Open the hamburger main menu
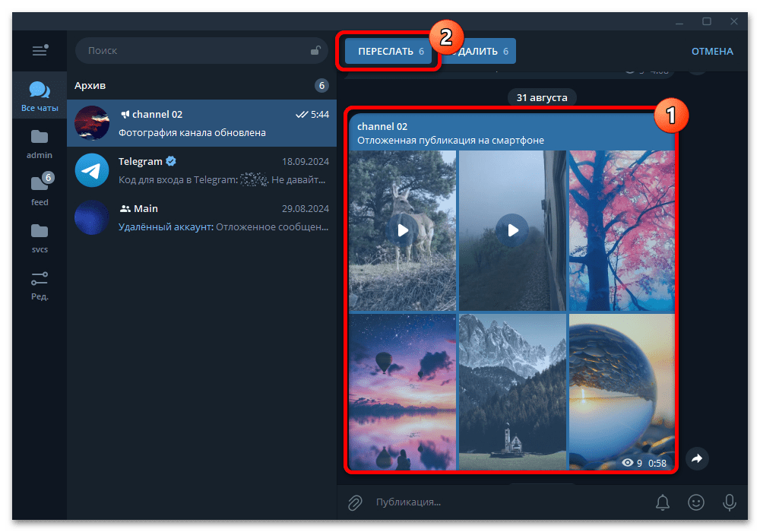The height and width of the screenshot is (532, 760). (x=40, y=50)
